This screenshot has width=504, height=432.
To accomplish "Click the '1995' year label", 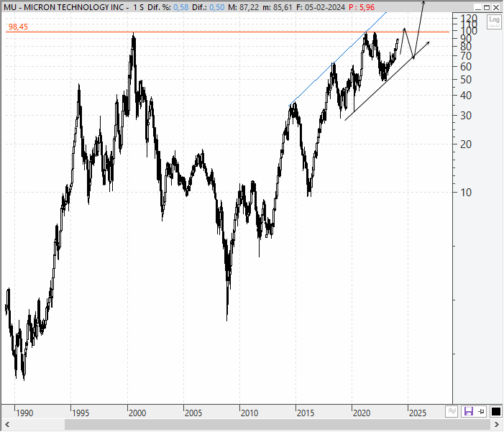I will [81, 413].
